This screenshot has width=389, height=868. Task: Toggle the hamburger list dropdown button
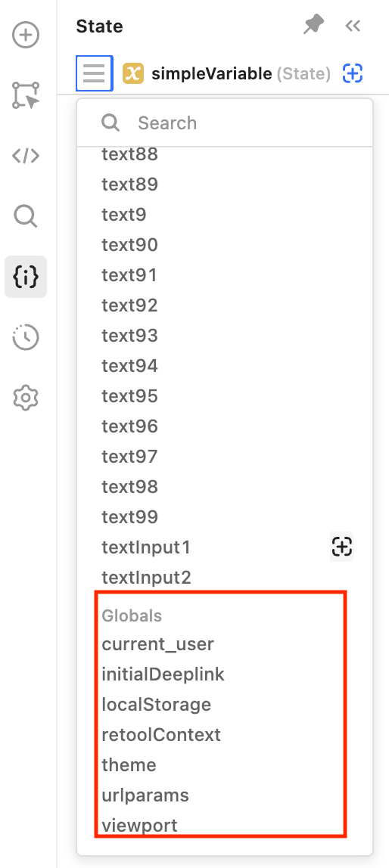point(94,73)
